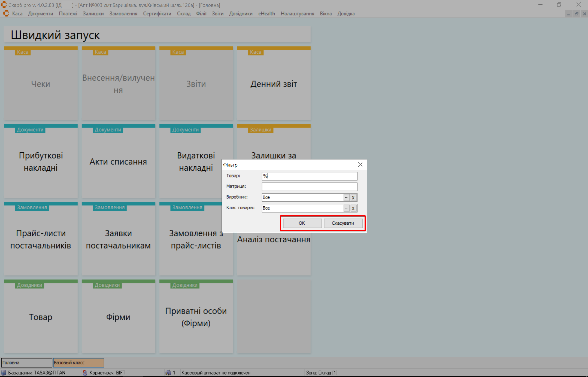Clear the Виробник field with its X button

point(353,197)
